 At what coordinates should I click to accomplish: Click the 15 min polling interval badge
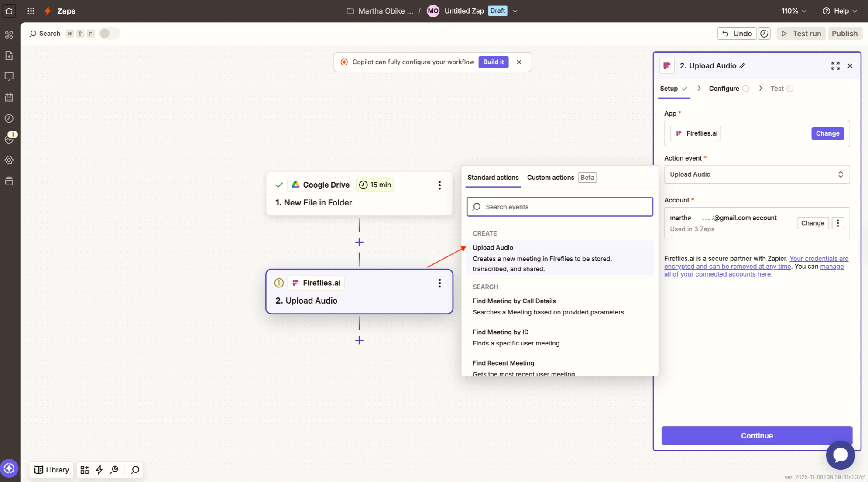[375, 185]
